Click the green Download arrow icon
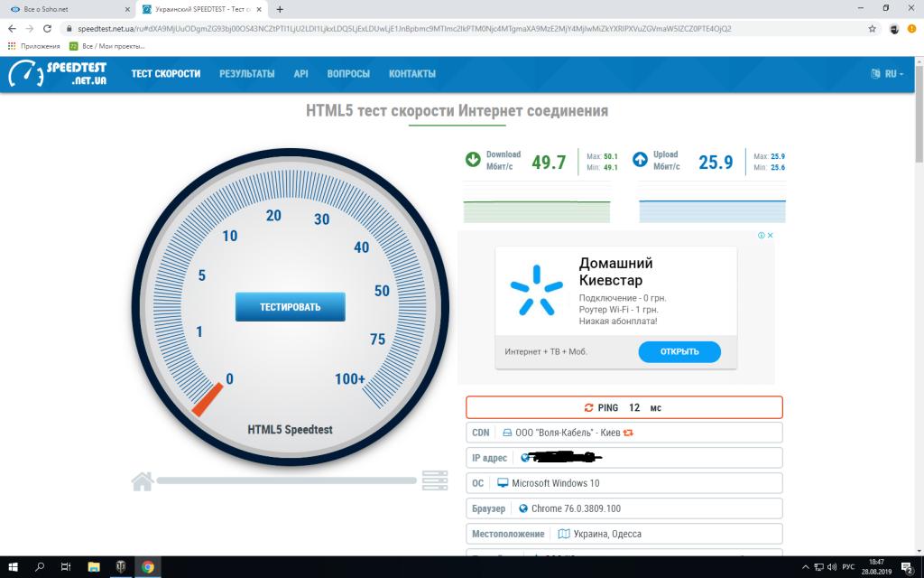924x578 pixels. pos(472,160)
